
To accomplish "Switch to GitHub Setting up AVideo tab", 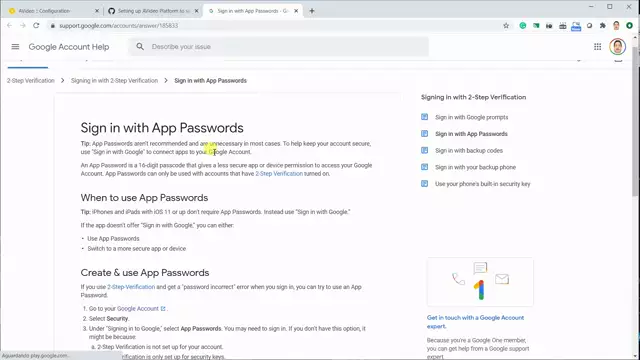I will tap(153, 11).
